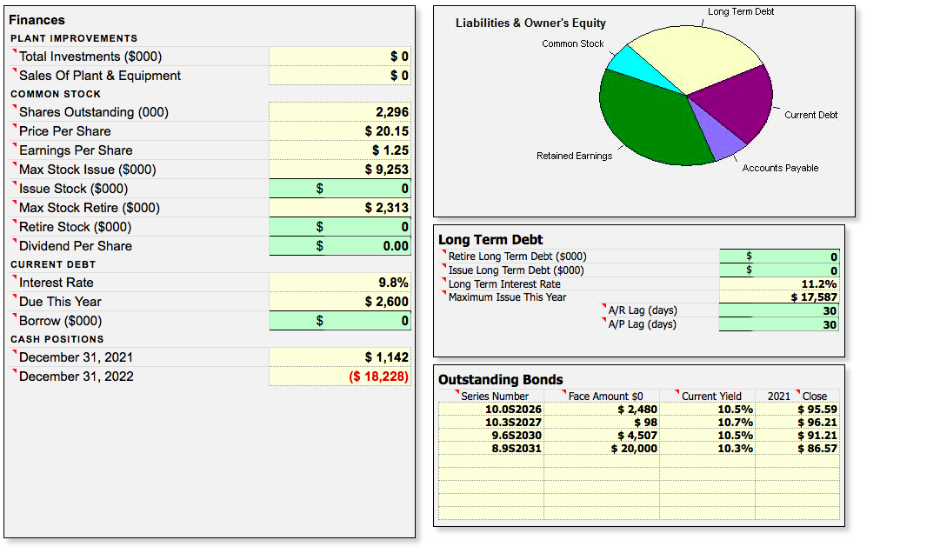Click Max Stock Issue value $ 9,253
Image resolution: width=940 pixels, height=560 pixels.
pyautogui.click(x=340, y=170)
